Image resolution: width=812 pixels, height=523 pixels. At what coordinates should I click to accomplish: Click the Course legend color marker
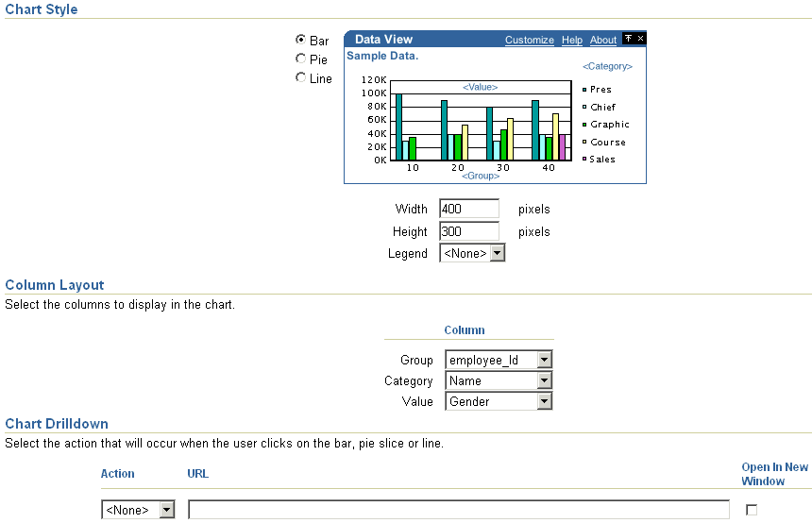584,142
